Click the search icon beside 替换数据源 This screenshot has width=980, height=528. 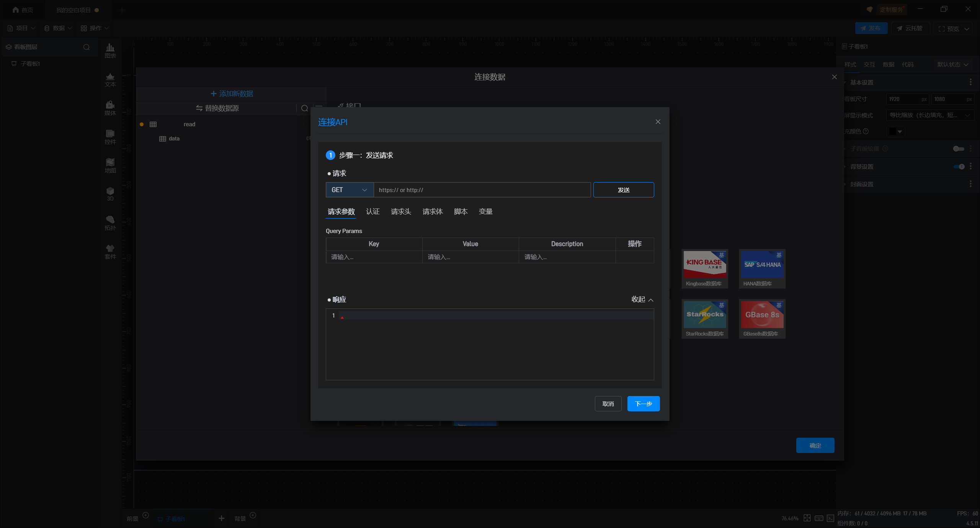[x=304, y=108]
